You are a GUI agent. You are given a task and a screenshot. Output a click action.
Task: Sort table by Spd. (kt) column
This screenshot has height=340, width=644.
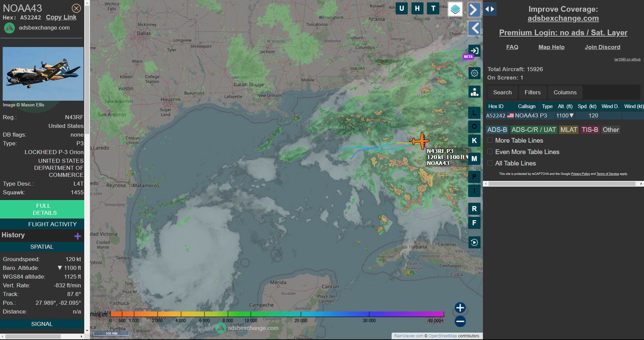tap(587, 106)
